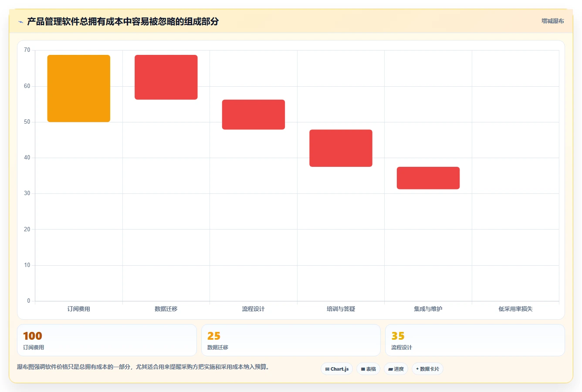This screenshot has width=582, height=392.
Task: Click the 订阅费用 x-axis label
Action: pyautogui.click(x=79, y=309)
